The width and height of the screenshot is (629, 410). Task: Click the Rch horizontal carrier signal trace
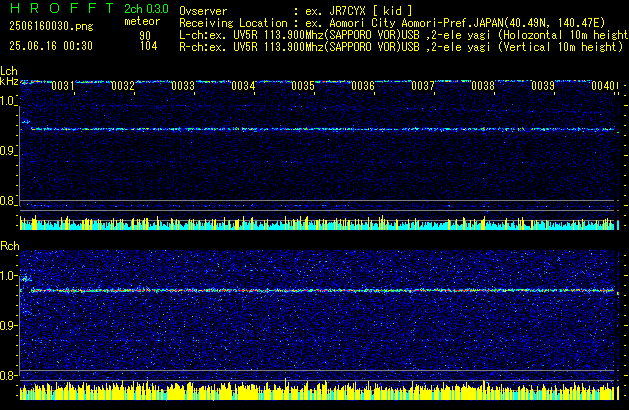click(x=323, y=290)
